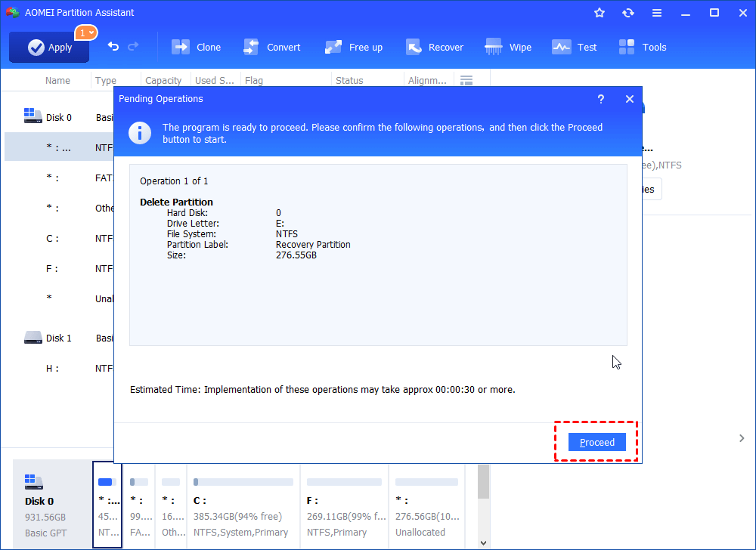
Task: Click the Disk 0 icon in disk map
Action: pos(33,481)
